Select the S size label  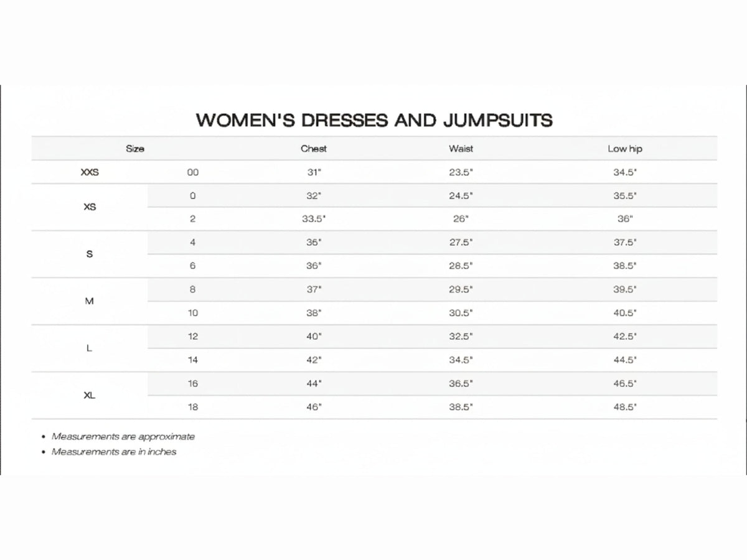[90, 254]
